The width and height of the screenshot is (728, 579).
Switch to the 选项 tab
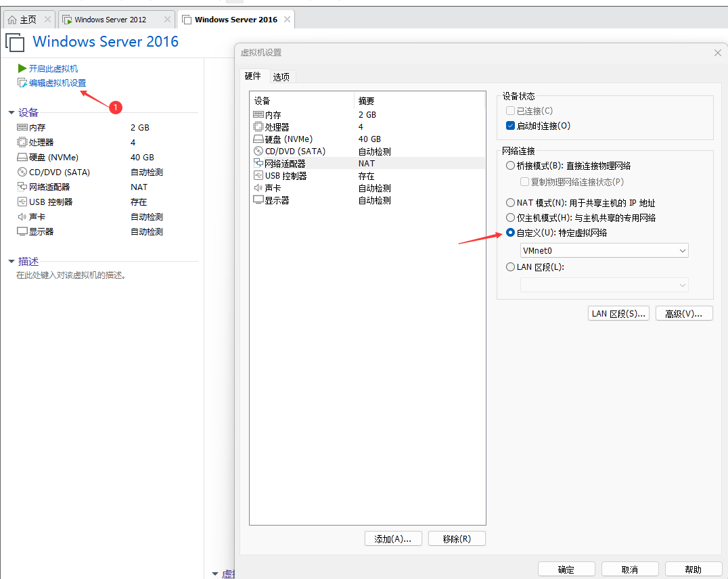pyautogui.click(x=281, y=76)
